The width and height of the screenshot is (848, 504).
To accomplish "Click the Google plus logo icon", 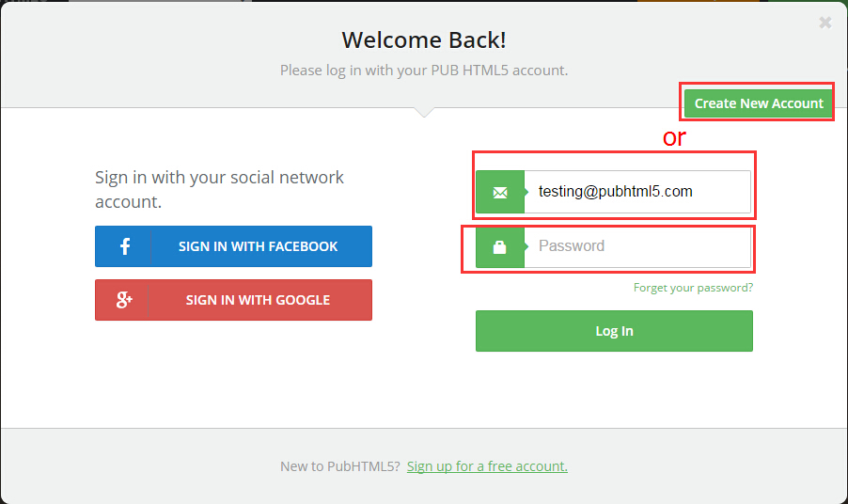I will (124, 300).
